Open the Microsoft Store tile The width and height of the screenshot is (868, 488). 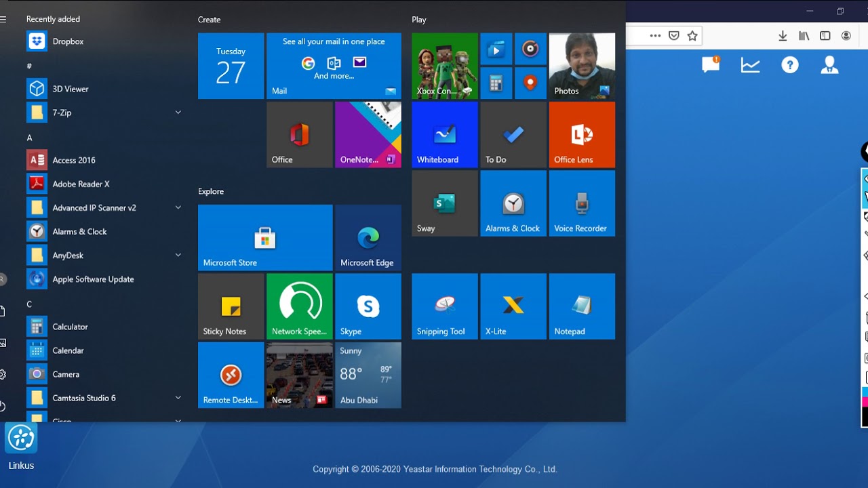click(265, 237)
